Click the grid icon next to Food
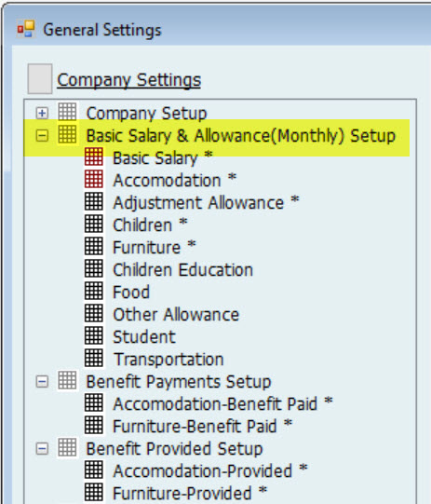This screenshot has width=431, height=504. (94, 291)
